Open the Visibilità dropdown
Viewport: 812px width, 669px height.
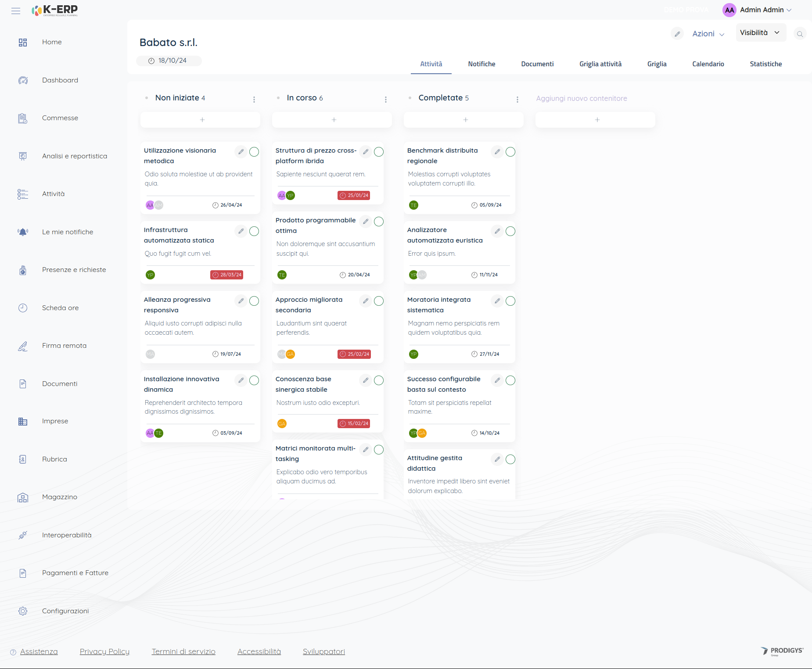click(760, 33)
